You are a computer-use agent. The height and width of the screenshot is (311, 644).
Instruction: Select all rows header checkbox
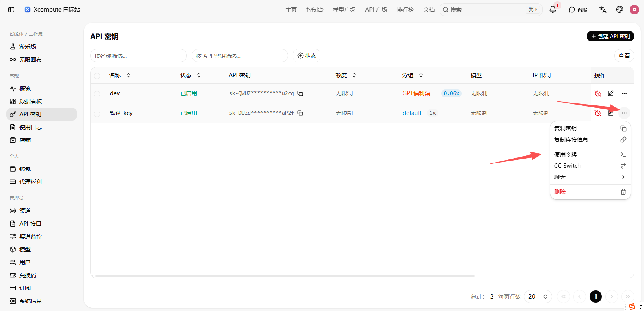[97, 76]
